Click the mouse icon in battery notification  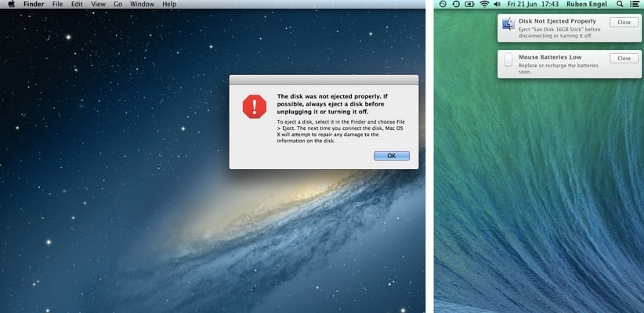508,59
